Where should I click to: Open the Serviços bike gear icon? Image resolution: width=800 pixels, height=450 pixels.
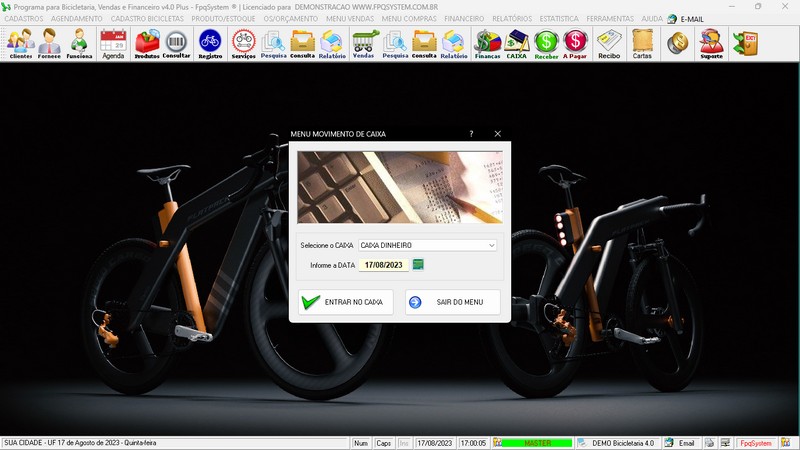(244, 44)
